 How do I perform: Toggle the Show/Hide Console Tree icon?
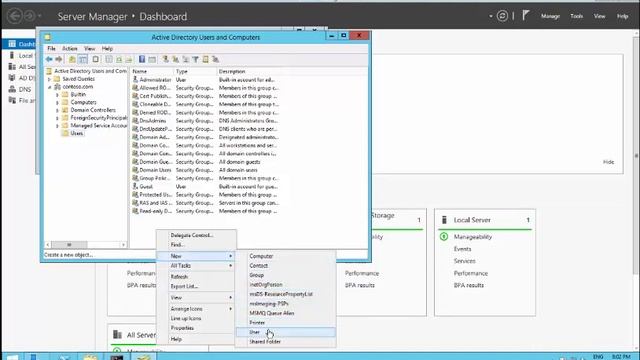(83, 60)
